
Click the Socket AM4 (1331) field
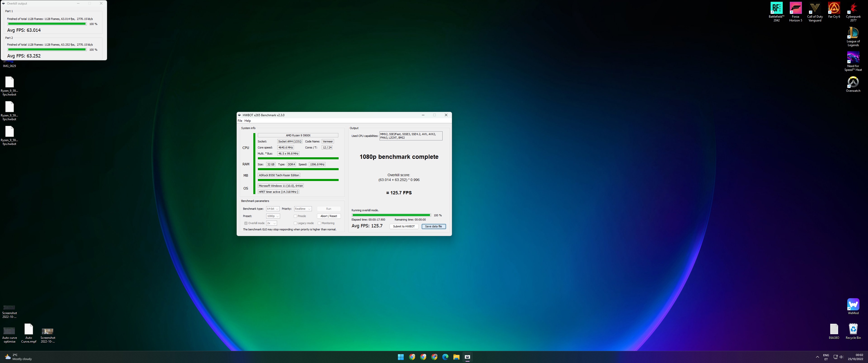[x=290, y=141]
